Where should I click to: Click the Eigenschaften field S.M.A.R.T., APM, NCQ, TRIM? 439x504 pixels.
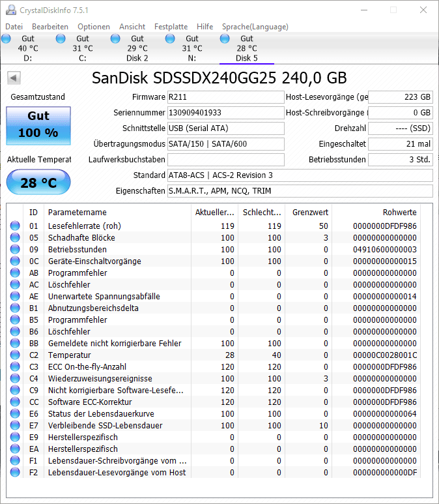300,191
